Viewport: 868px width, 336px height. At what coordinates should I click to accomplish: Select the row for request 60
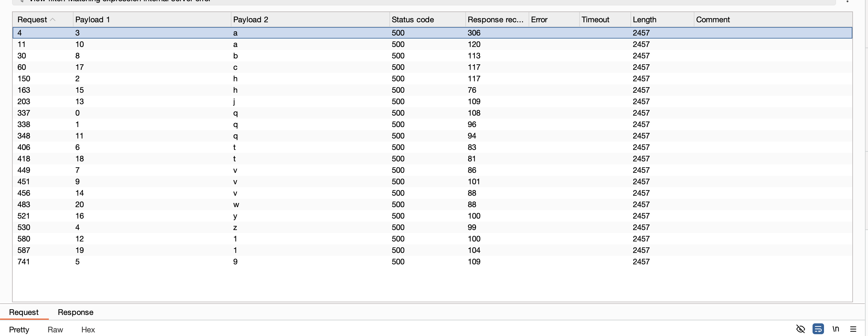[432, 67]
